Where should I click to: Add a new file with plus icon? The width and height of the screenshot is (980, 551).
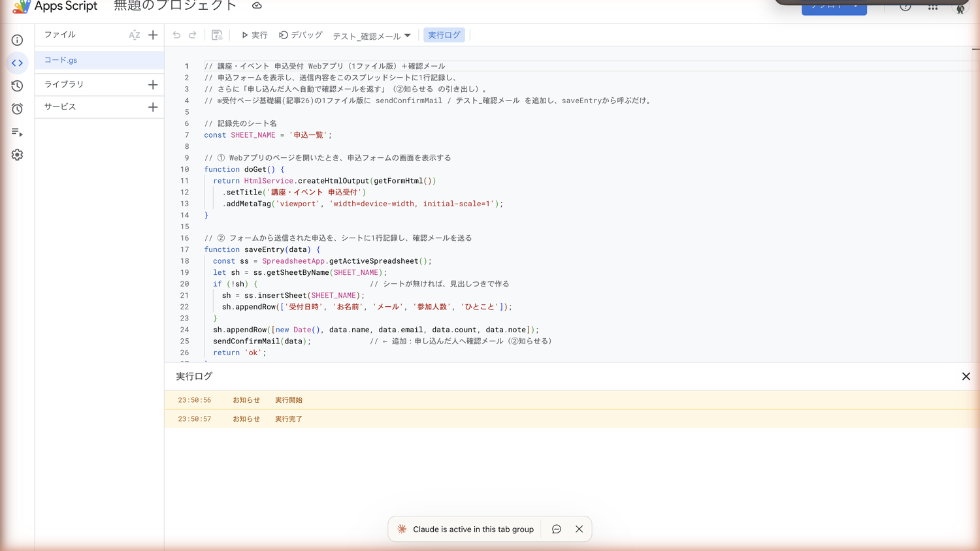(153, 35)
